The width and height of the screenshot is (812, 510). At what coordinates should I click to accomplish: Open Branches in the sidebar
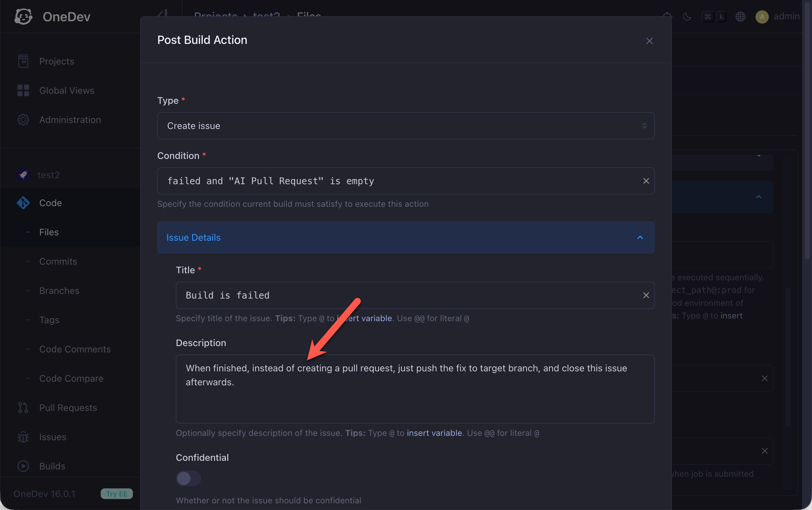click(x=59, y=291)
